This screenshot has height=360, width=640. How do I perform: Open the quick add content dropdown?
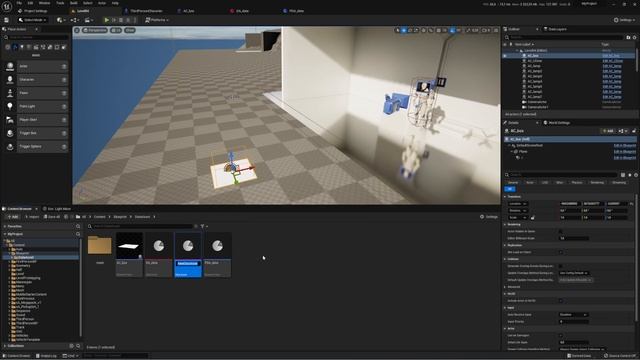click(x=61, y=20)
